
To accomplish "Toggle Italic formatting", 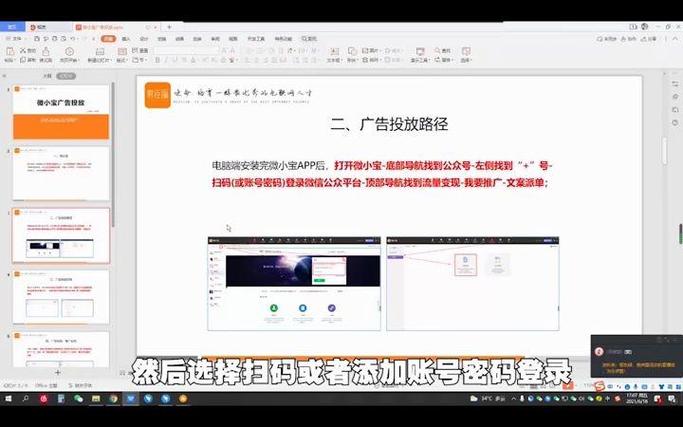I will click(166, 60).
